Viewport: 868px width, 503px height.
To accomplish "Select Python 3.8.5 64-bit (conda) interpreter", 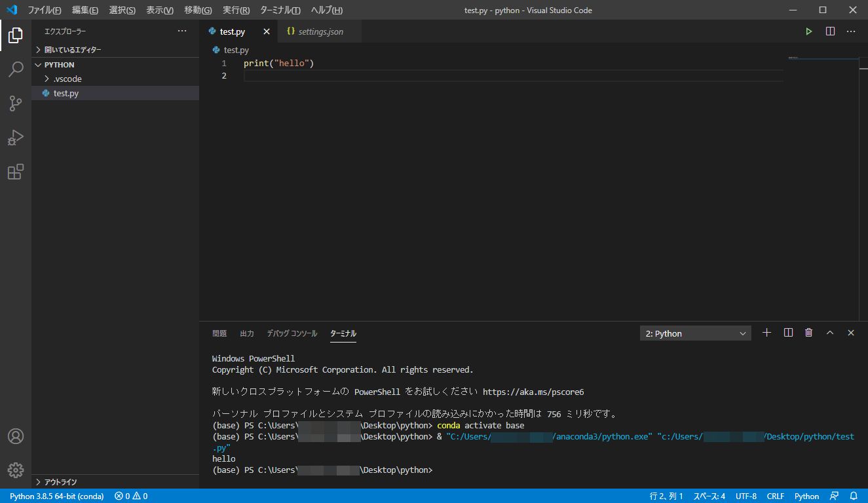I will tap(56, 496).
